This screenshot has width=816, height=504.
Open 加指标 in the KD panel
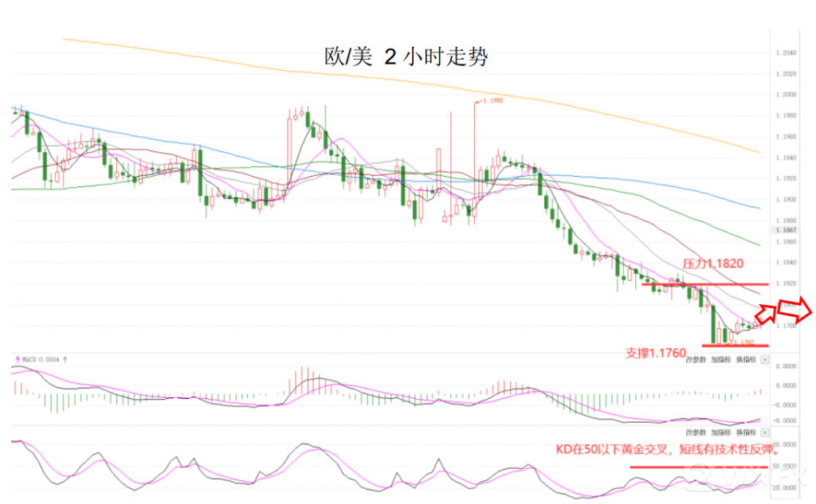(722, 432)
